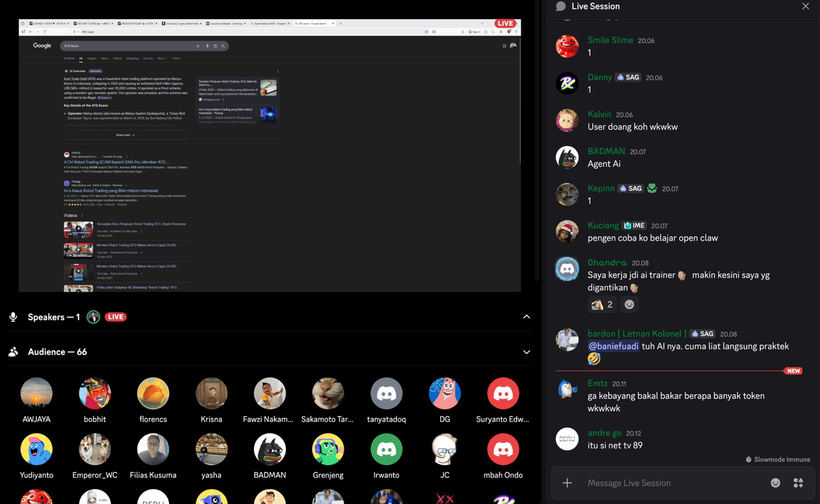The height and width of the screenshot is (504, 820).
Task: Expand the Audience section
Action: 526,351
